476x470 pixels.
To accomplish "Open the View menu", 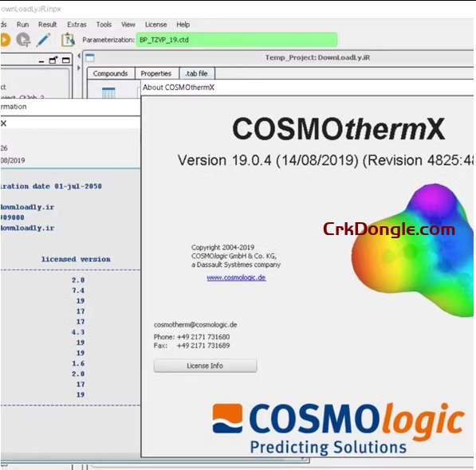I will tap(128, 25).
